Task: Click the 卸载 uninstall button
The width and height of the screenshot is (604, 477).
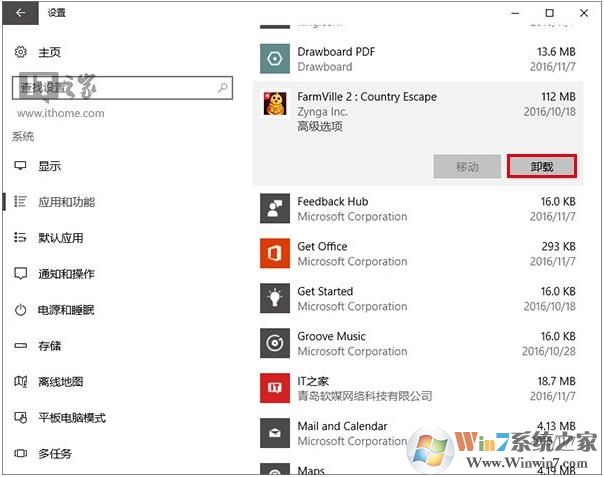Action: [542, 166]
